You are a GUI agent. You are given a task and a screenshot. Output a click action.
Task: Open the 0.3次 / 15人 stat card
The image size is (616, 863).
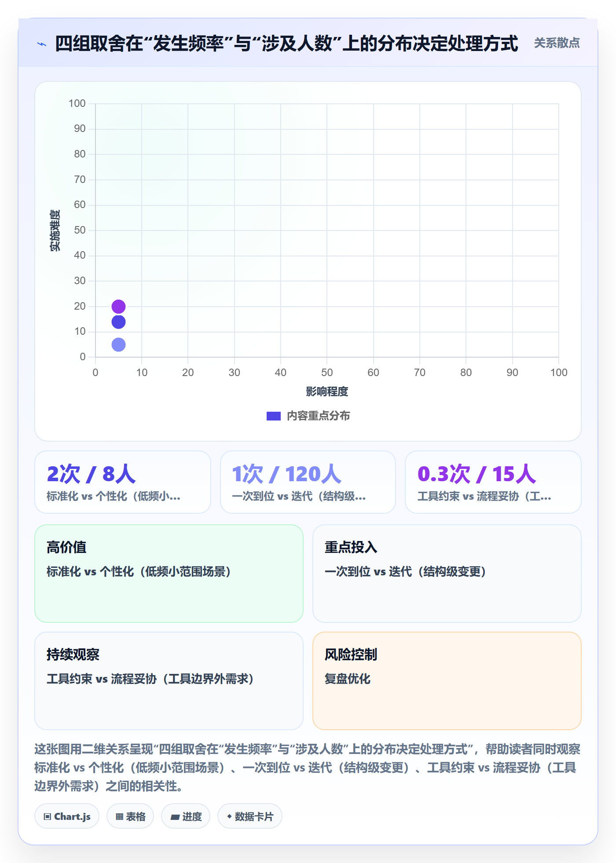coord(493,482)
